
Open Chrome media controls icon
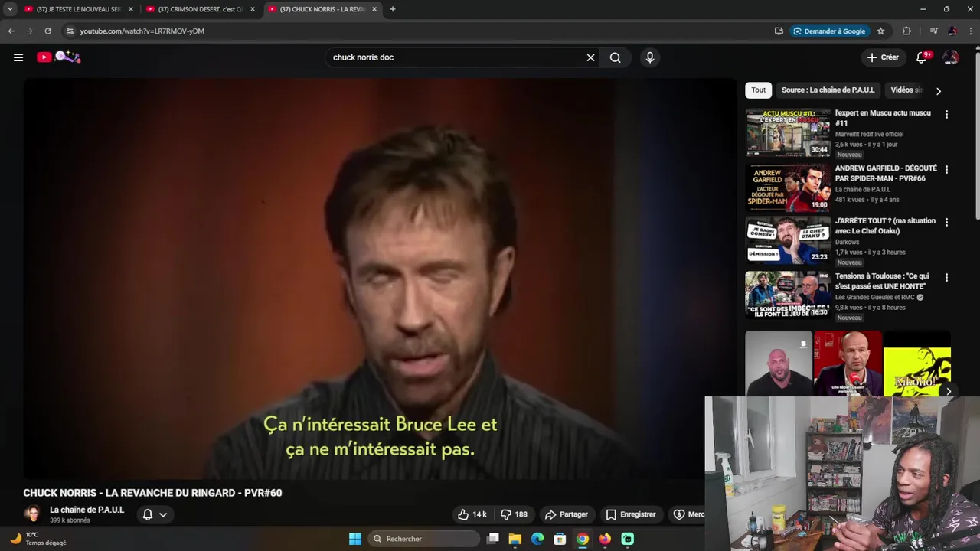click(x=933, y=31)
